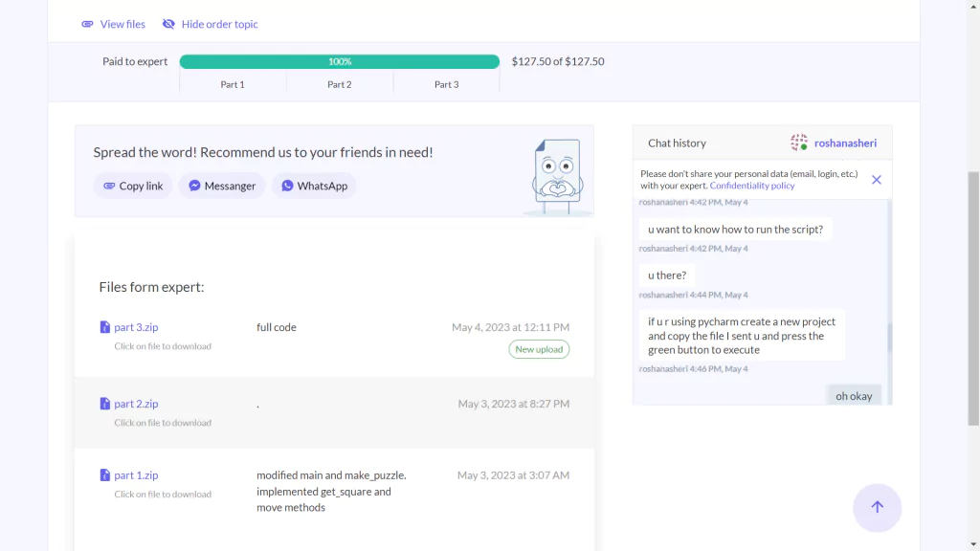Screen dimensions: 980x551
Task: Select Part 3 payment segment
Action: [446, 84]
